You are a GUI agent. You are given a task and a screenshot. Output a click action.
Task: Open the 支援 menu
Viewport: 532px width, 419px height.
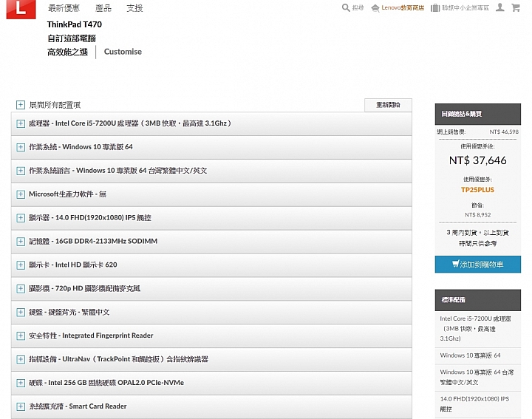point(134,8)
